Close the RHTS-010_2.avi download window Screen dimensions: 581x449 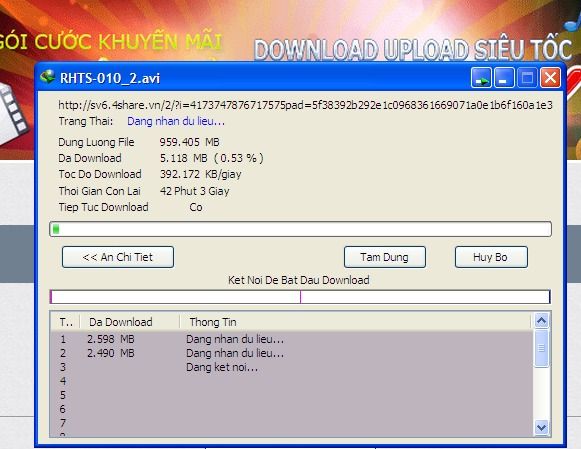550,78
